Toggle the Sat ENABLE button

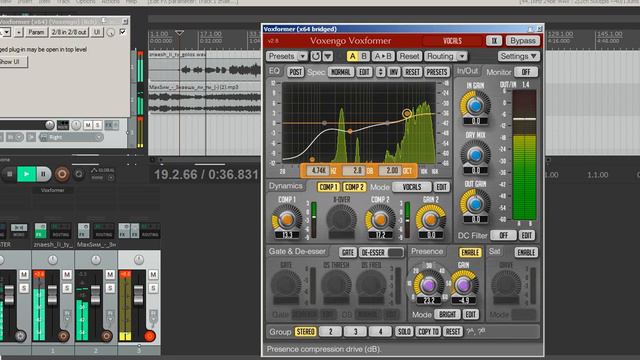526,253
